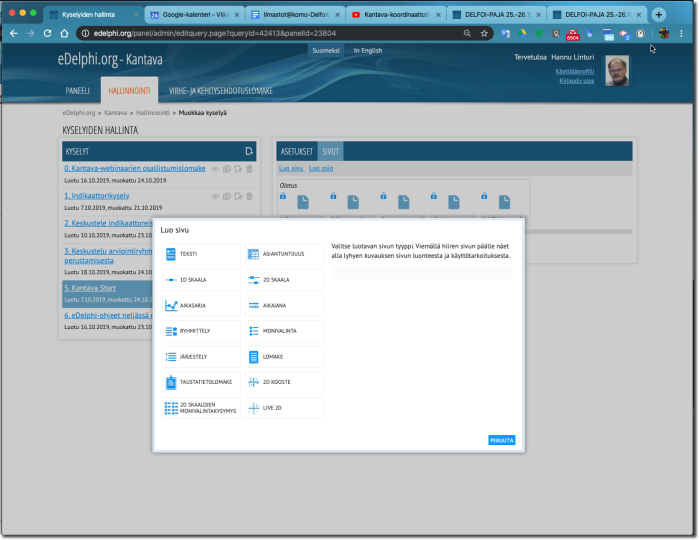Image resolution: width=699 pixels, height=540 pixels.
Task: Click the user profile photo thumbnail
Action: (x=617, y=70)
